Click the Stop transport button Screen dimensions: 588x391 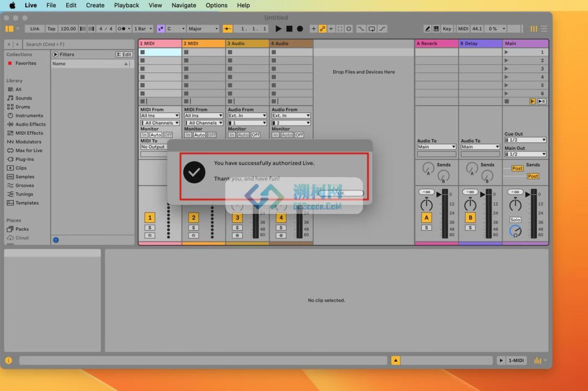[x=289, y=28]
